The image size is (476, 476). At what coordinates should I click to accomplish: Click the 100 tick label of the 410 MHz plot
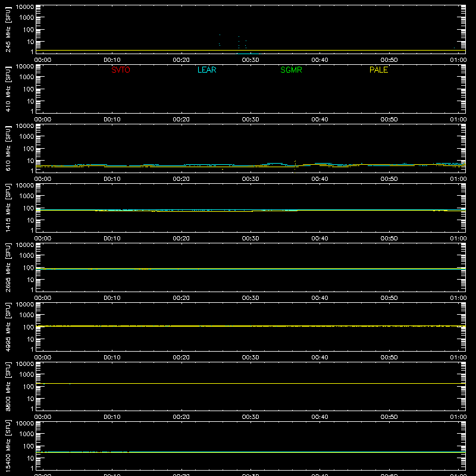29,89
